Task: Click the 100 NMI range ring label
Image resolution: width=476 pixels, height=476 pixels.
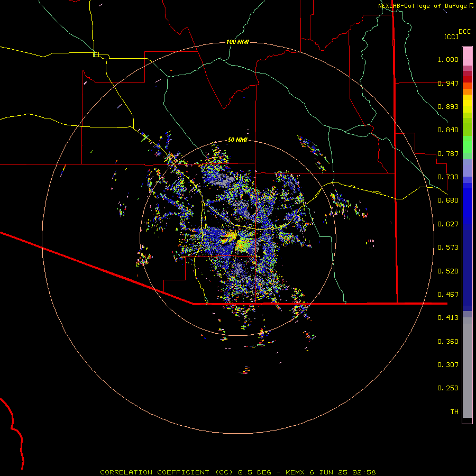Action: point(237,42)
